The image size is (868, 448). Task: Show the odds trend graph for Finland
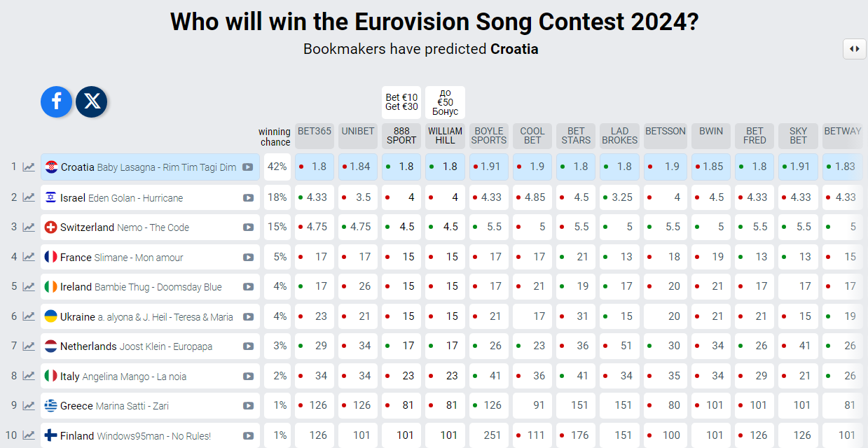click(29, 435)
